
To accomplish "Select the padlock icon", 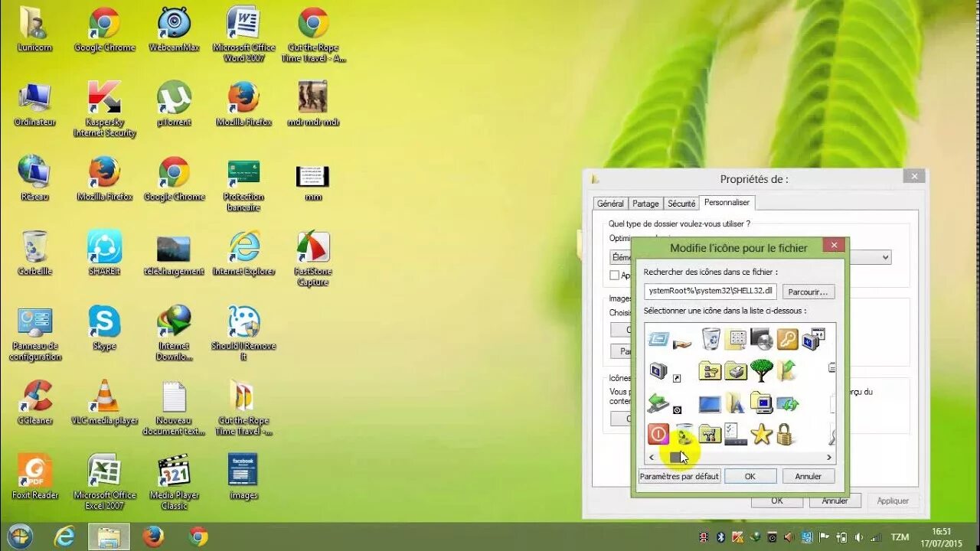I will [784, 435].
